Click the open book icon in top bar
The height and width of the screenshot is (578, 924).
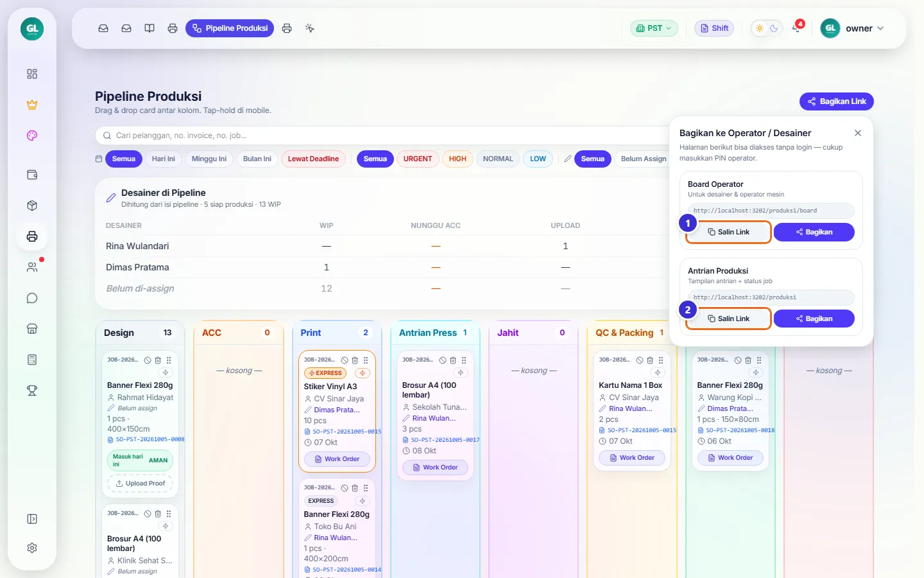coord(150,28)
